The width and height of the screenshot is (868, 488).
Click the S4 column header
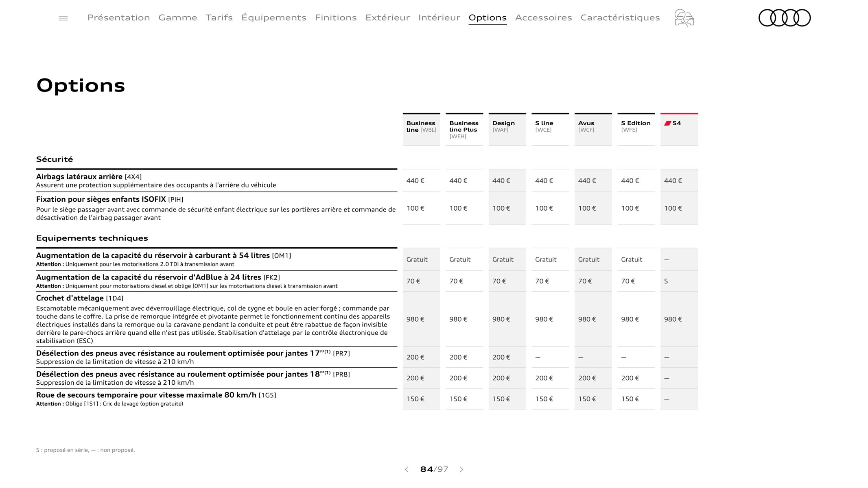679,129
